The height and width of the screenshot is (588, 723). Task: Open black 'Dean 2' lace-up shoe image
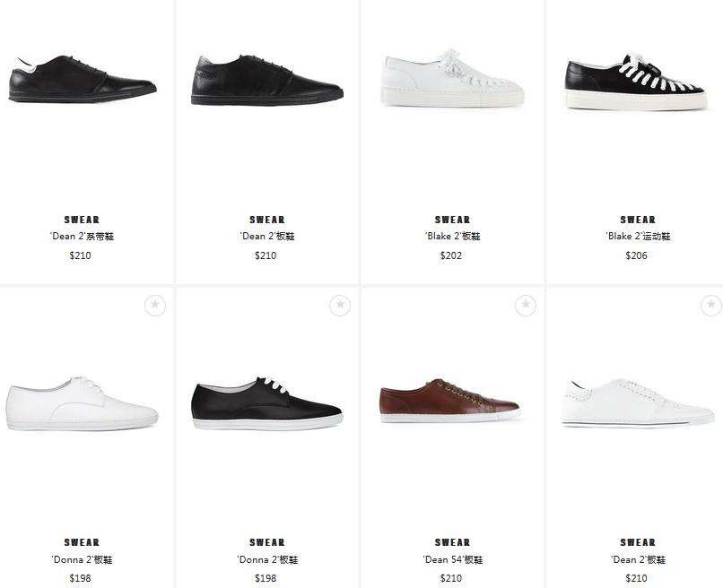[x=83, y=79]
